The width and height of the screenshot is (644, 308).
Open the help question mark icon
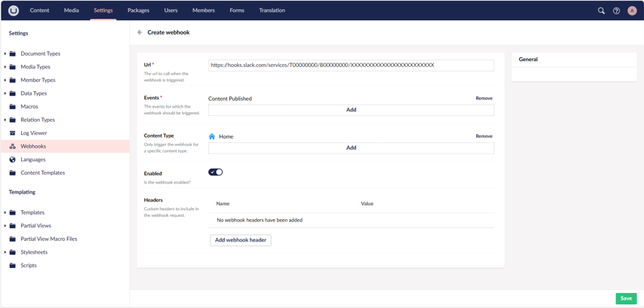616,11
